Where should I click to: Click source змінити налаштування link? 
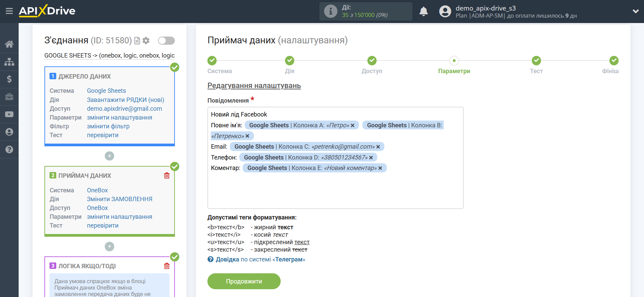pyautogui.click(x=119, y=118)
